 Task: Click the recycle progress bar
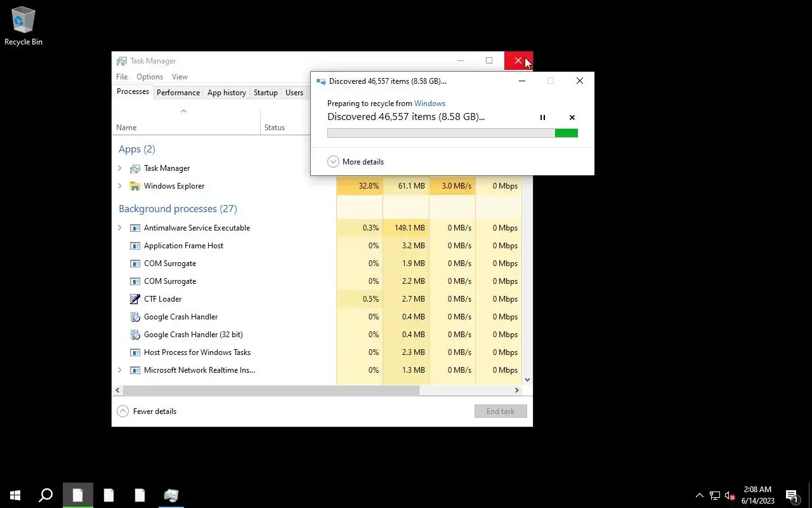pos(452,133)
